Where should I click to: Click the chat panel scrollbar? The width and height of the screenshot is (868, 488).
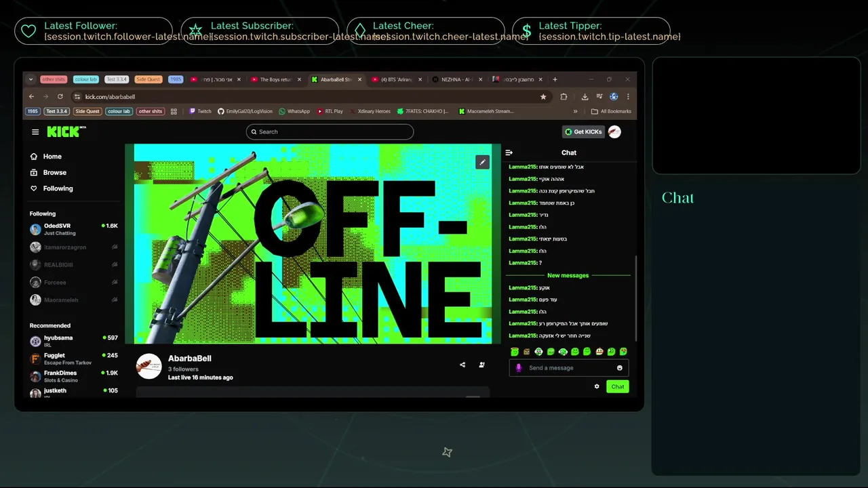pyautogui.click(x=635, y=298)
